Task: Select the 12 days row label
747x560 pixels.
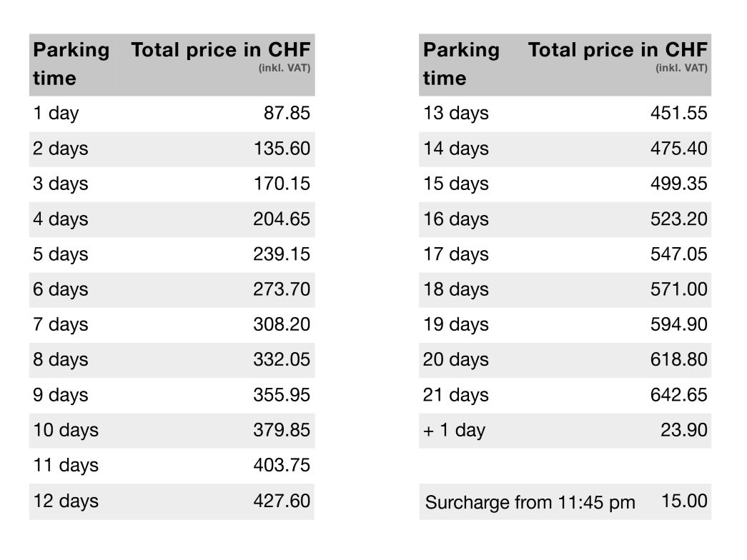Action: click(x=66, y=501)
